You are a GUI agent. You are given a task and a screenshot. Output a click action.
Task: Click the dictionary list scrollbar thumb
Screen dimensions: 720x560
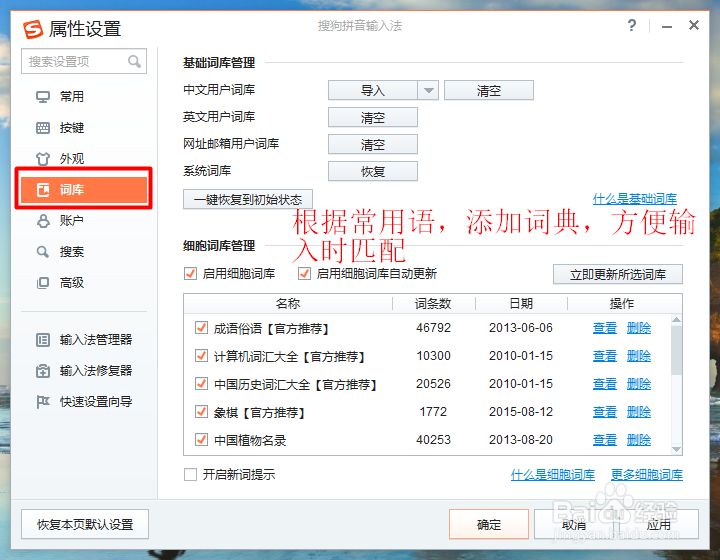(x=676, y=349)
